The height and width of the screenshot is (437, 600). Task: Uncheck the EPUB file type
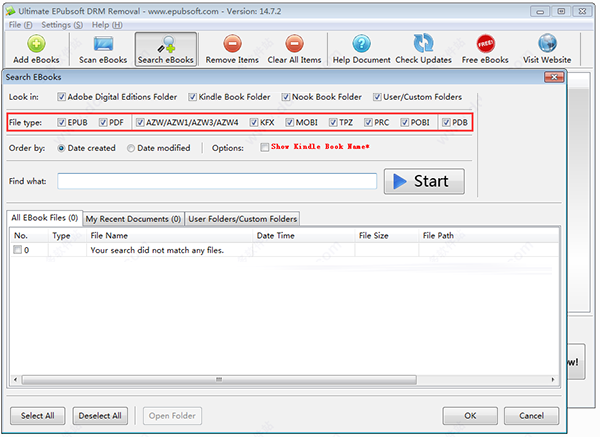tap(61, 122)
